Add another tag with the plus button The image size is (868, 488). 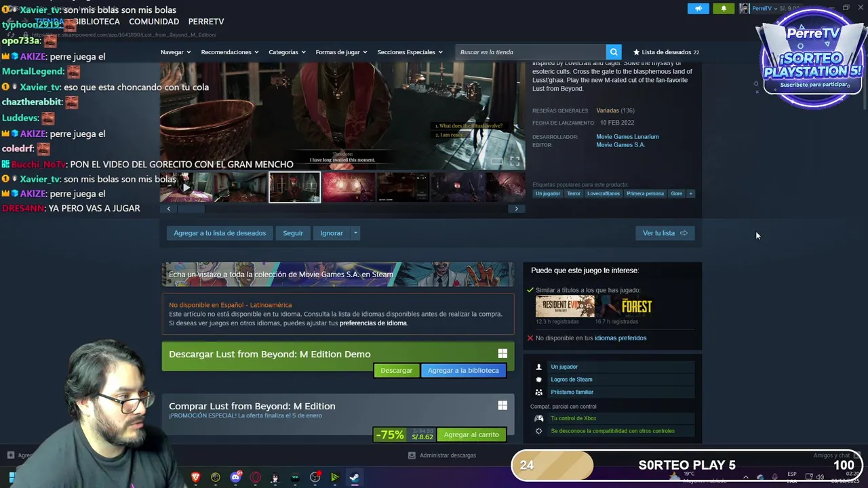[691, 194]
